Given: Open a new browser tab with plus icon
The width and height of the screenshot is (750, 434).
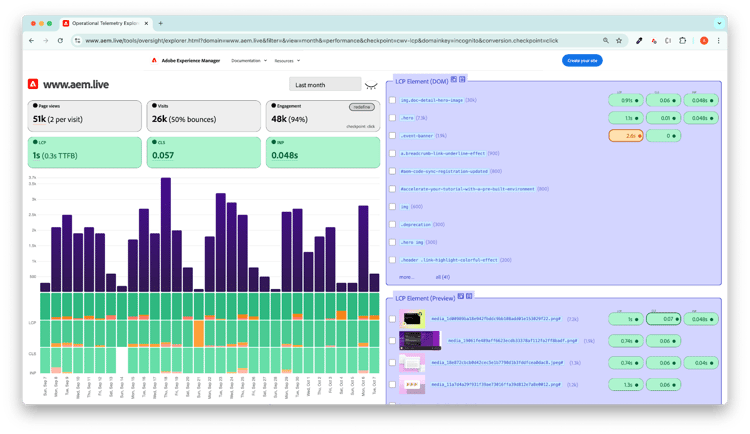Looking at the screenshot, I should 161,23.
